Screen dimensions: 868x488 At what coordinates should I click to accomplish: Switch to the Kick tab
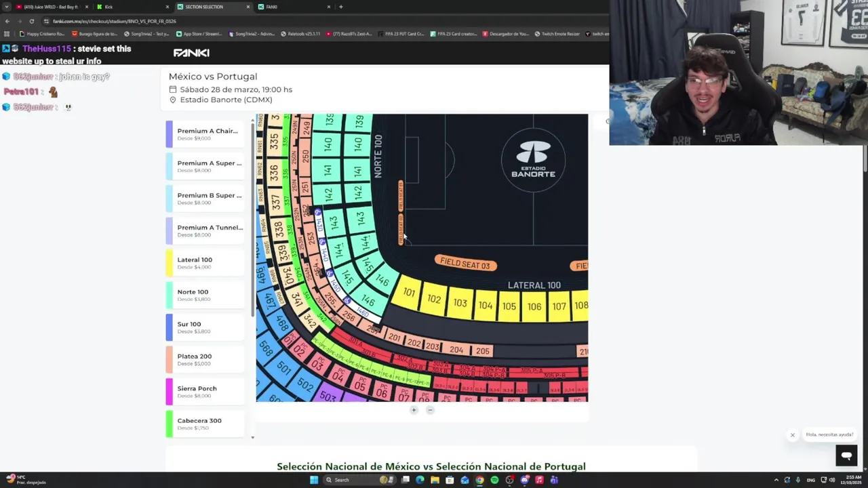[x=132, y=7]
